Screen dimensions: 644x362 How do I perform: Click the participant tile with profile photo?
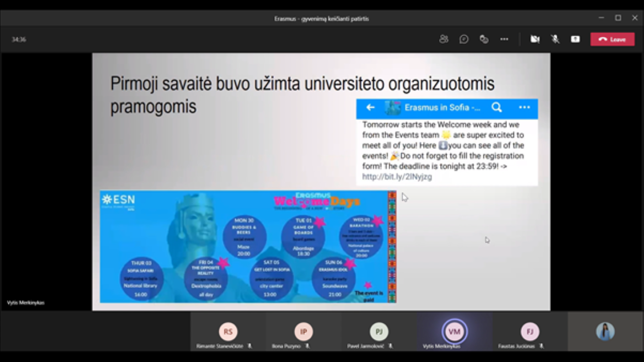point(605,331)
